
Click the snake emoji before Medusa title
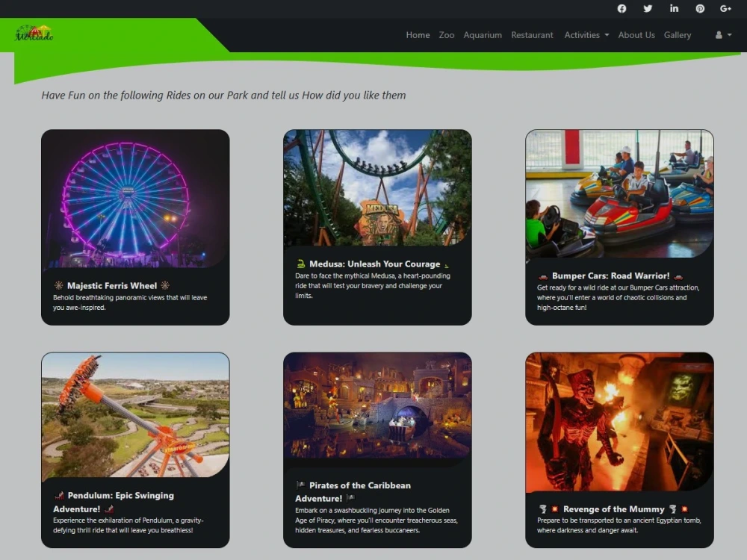click(x=300, y=264)
